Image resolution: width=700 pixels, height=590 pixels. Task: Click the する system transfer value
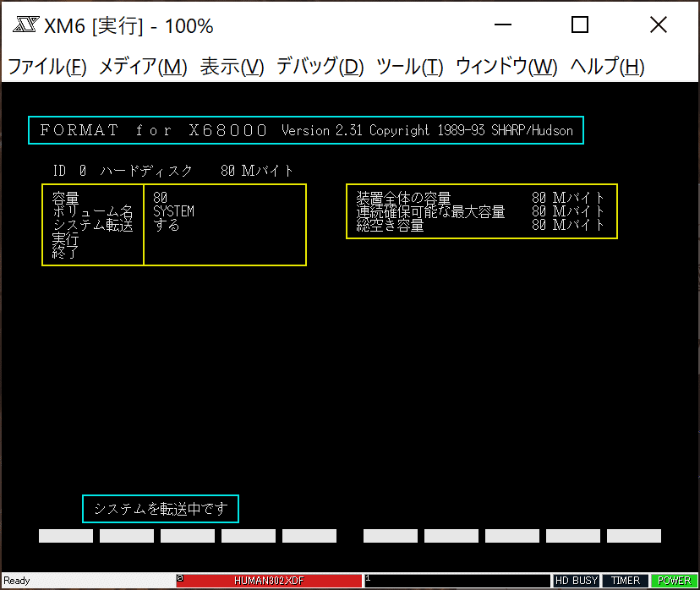[x=166, y=226]
